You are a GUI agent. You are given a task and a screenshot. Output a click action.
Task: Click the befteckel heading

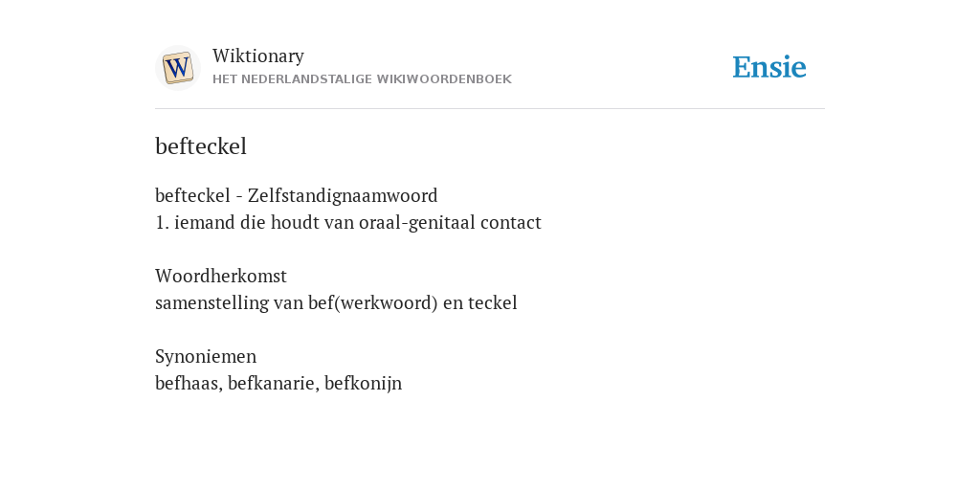[x=201, y=146]
